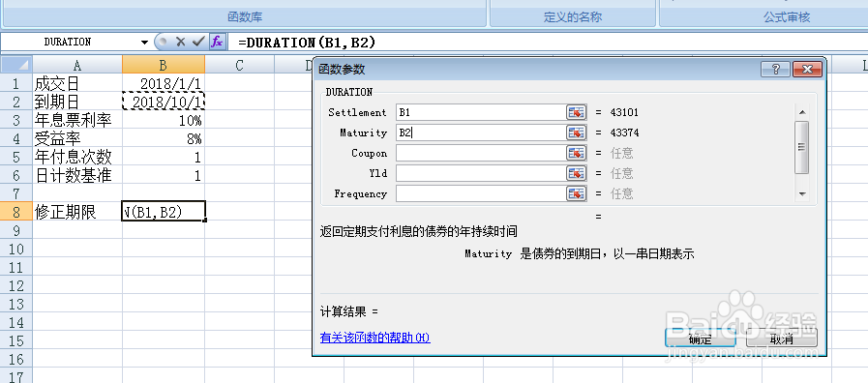
Task: Click the confirm checkmark in formula bar
Action: pos(197,42)
